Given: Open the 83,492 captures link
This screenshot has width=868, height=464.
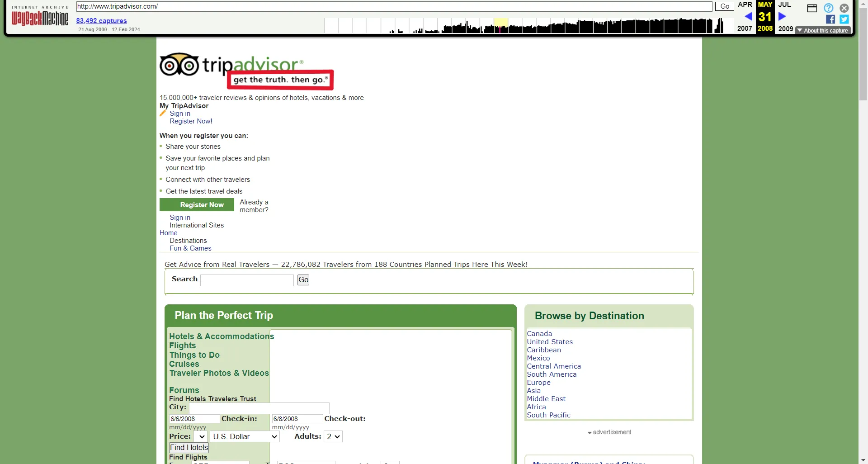Looking at the screenshot, I should point(101,21).
